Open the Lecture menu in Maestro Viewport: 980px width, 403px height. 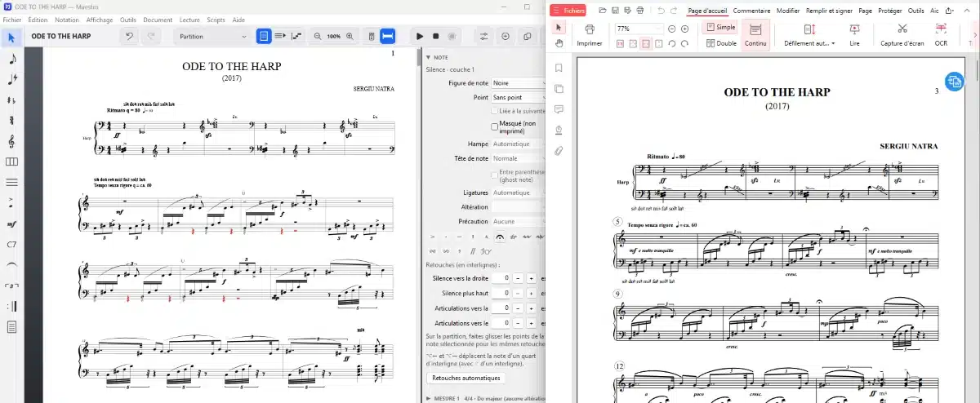[x=189, y=20]
